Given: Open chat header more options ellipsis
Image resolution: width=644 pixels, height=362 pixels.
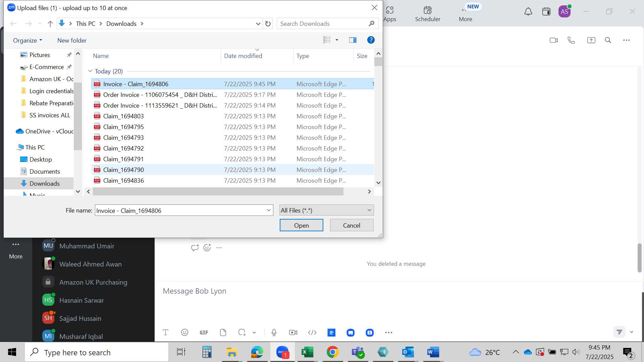Looking at the screenshot, I should click(x=626, y=40).
